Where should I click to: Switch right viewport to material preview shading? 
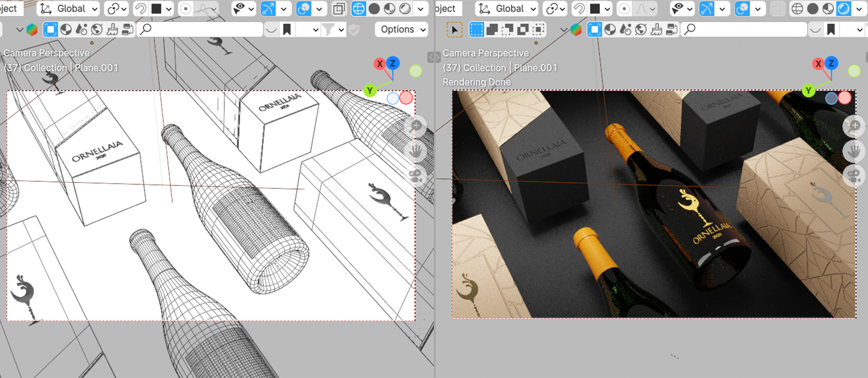click(x=828, y=9)
